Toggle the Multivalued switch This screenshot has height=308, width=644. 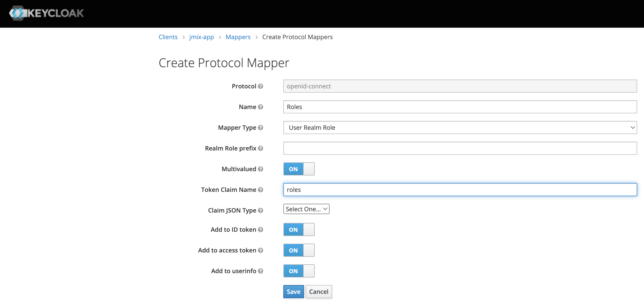(299, 169)
